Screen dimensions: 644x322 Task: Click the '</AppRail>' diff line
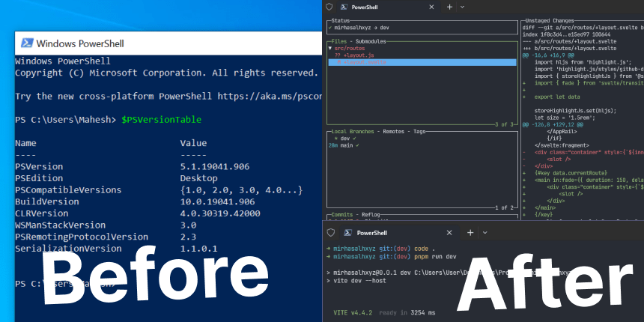click(x=562, y=132)
